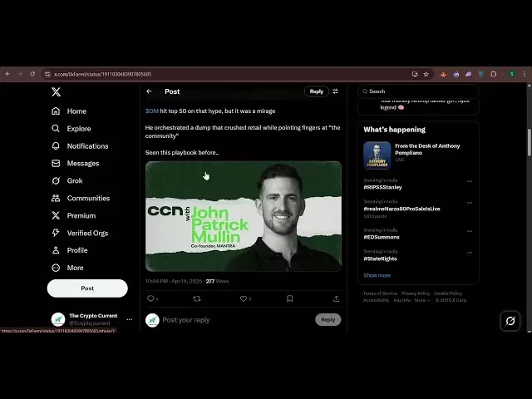This screenshot has height=399, width=532.
Task: Click the Communities people icon
Action: (56, 198)
